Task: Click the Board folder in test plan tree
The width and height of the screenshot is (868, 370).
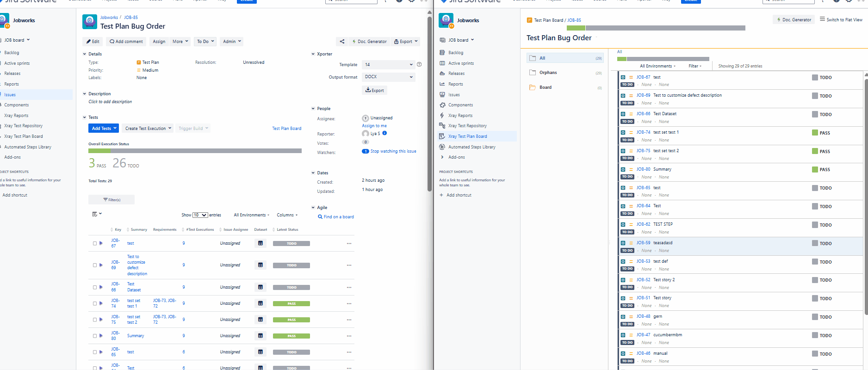Action: coord(545,87)
